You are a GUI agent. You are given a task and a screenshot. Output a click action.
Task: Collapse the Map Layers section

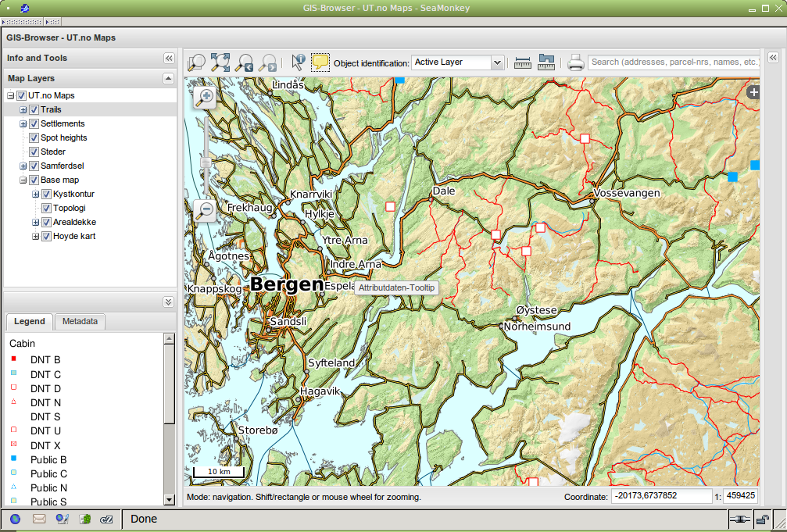(x=169, y=78)
